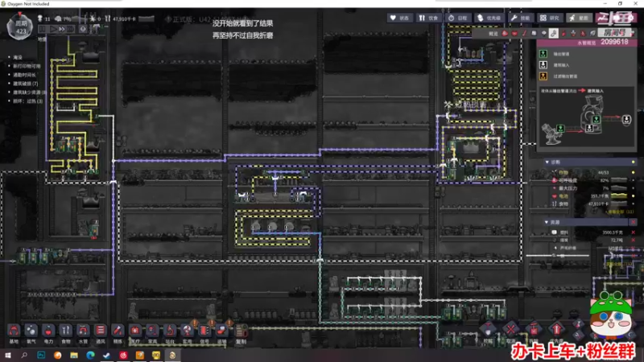Collapse the 诊断 diagnostics section
This screenshot has width=644, height=362.
(547, 162)
